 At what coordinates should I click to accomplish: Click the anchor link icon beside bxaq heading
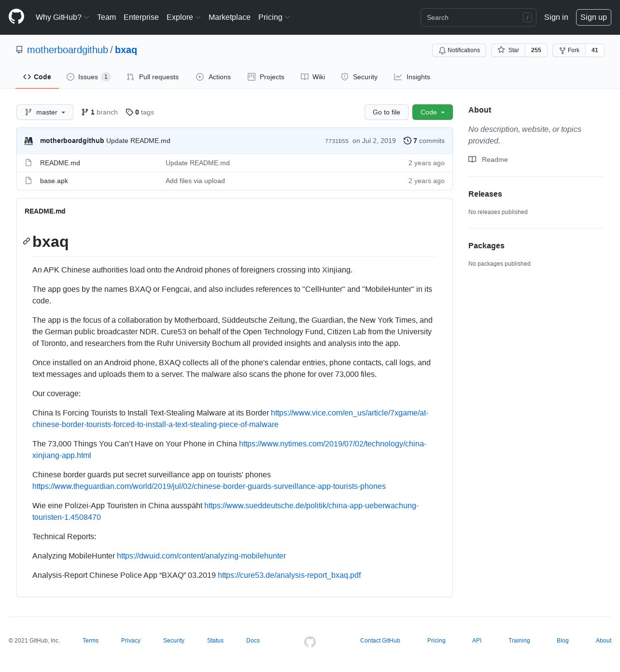tap(27, 241)
